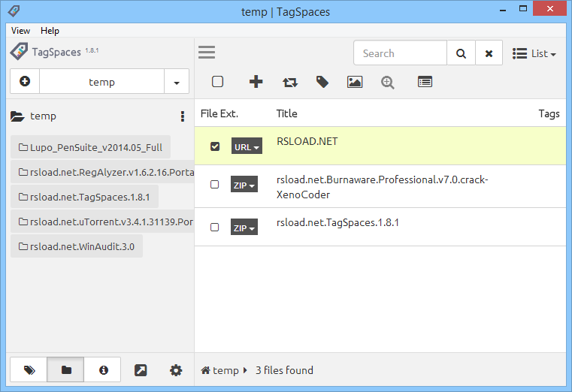Open the rsload.net.WinAudit.3.0 folder
This screenshot has width=572, height=392.
77,246
